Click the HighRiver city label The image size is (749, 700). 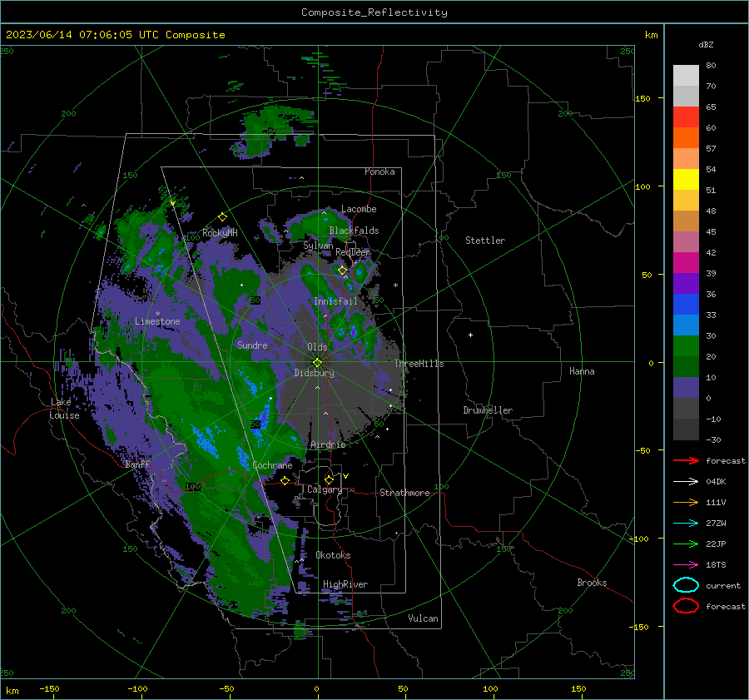pos(345,584)
